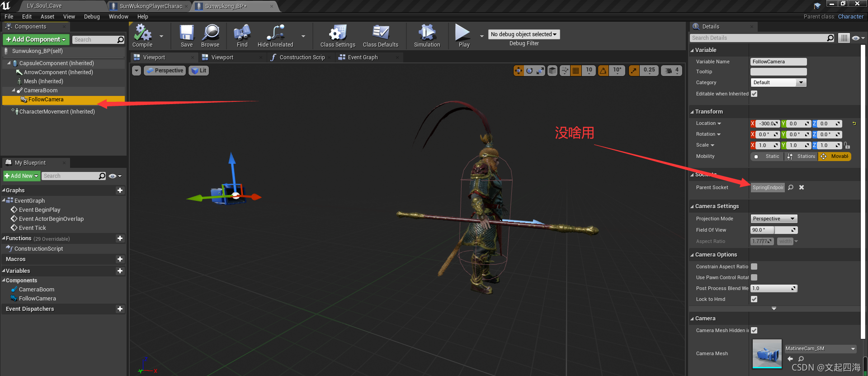Click Location X value field
This screenshot has height=376, width=868.
coord(768,124)
